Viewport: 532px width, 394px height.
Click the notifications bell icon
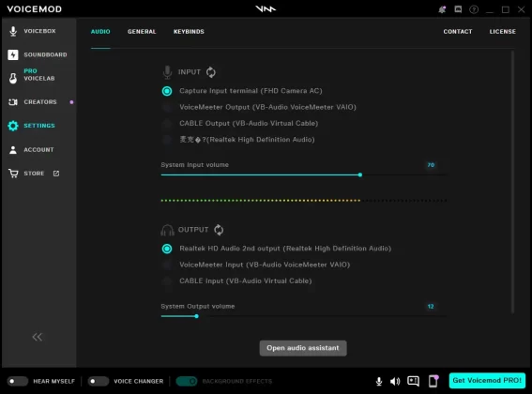[x=442, y=9]
